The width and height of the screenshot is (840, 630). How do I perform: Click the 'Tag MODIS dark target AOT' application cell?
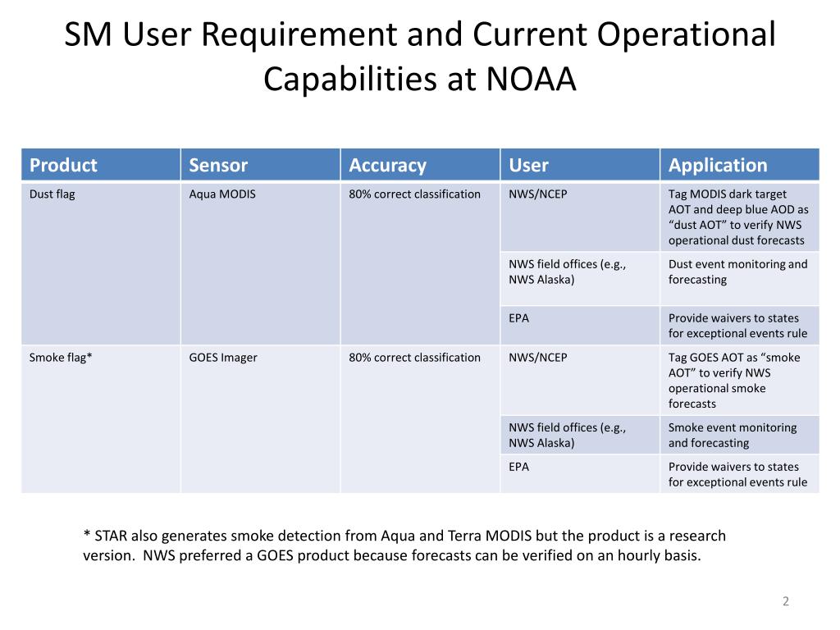[x=740, y=217]
